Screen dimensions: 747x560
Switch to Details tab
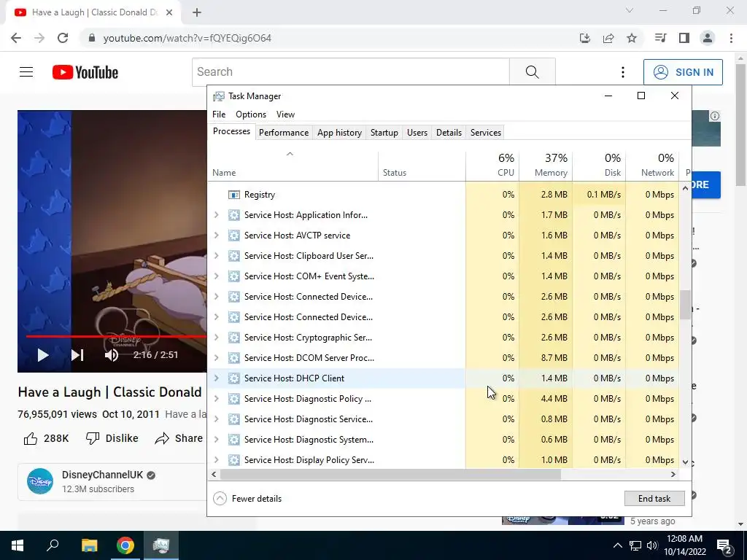point(449,133)
